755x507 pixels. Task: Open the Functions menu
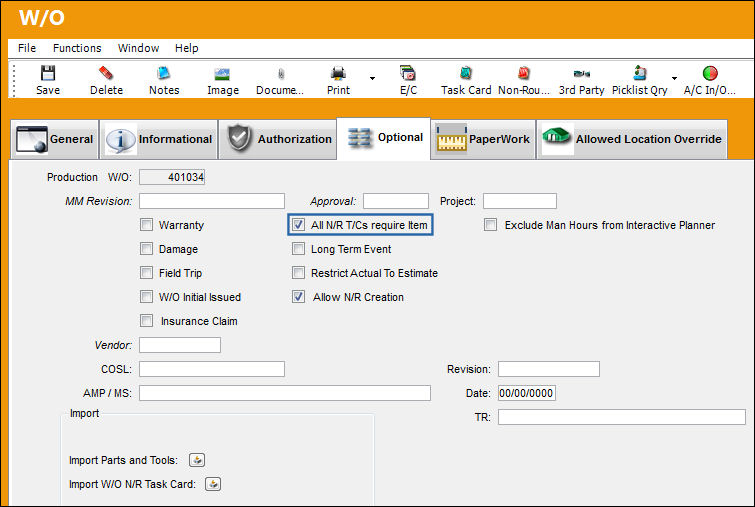coord(77,48)
